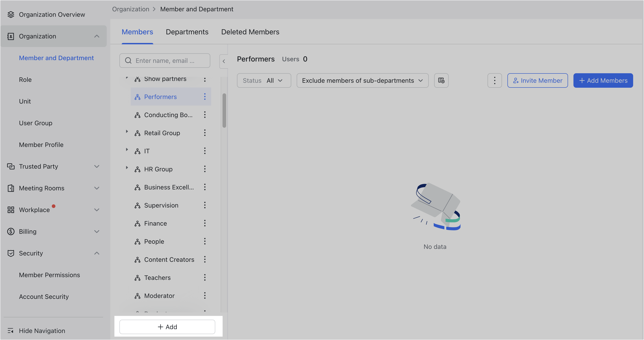The width and height of the screenshot is (644, 340).
Task: Collapse the Organization sidebar section
Action: coord(97,36)
